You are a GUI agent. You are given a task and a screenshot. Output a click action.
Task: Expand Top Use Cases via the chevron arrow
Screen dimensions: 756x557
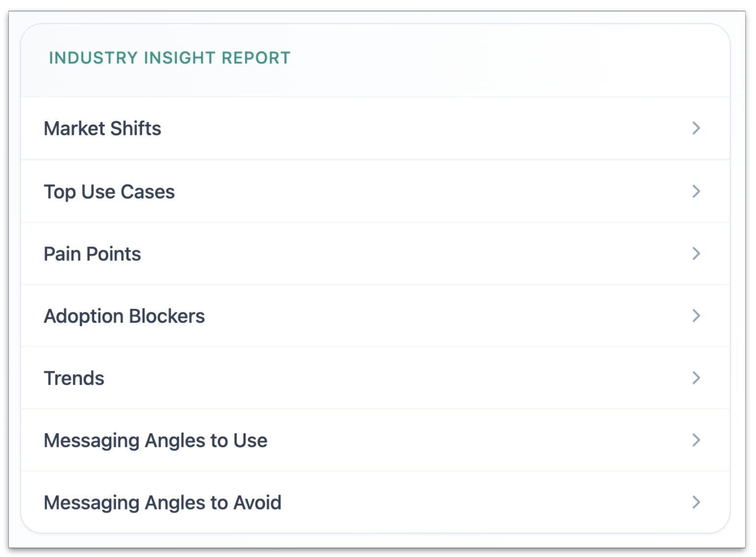pyautogui.click(x=696, y=192)
